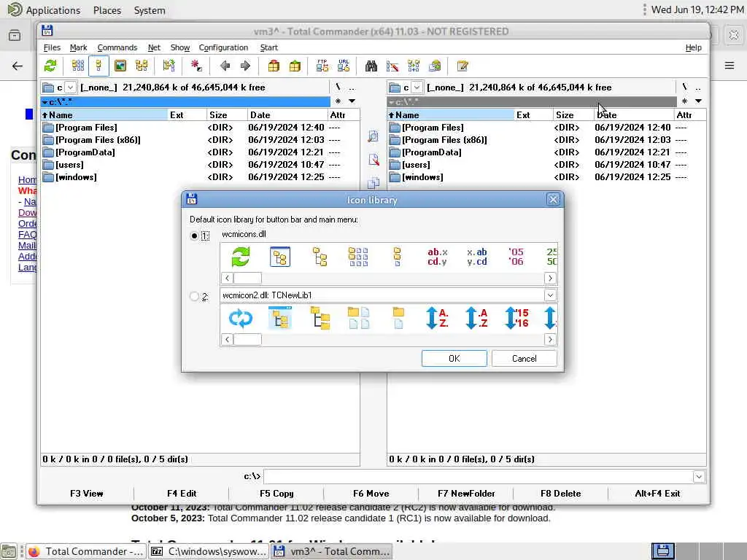Select the ab.x cd.y sort icon

tap(437, 257)
